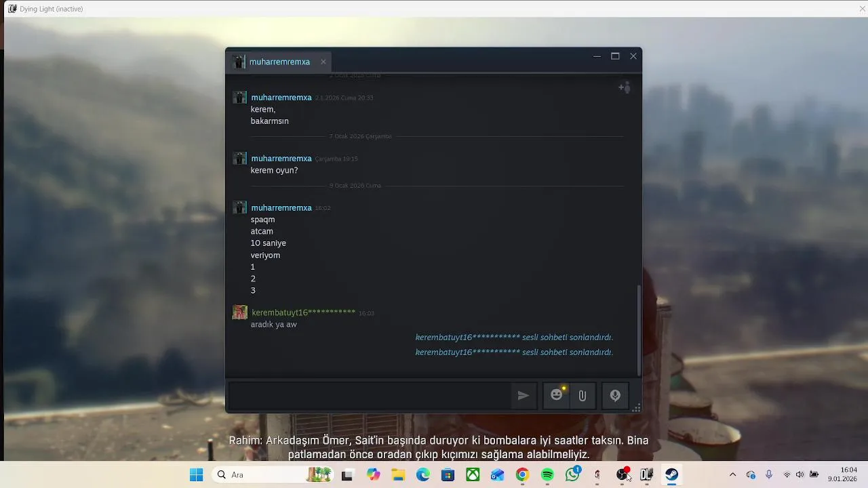
Task: Switch to Dying Light taskbar icon
Action: click(x=647, y=475)
